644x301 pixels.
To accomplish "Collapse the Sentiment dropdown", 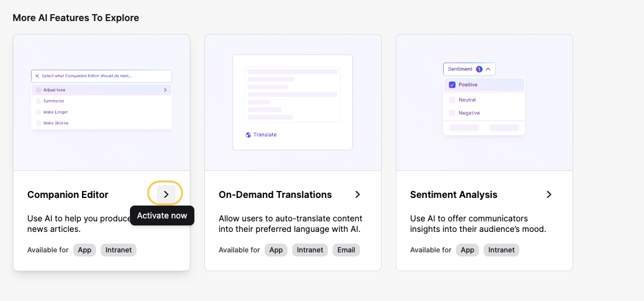I will [x=488, y=69].
